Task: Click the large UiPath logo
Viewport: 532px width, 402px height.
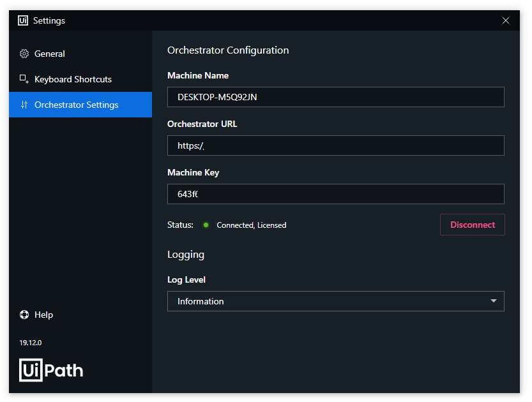Action: pyautogui.click(x=51, y=370)
